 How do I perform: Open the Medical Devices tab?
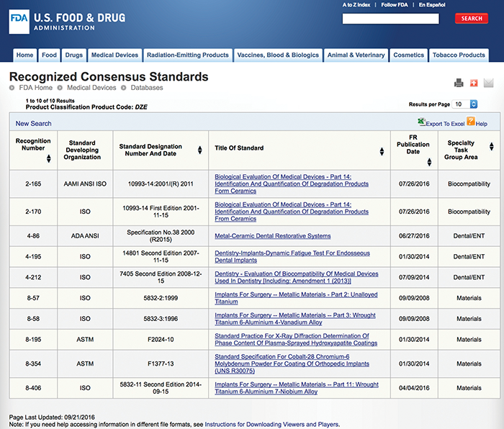tap(114, 55)
